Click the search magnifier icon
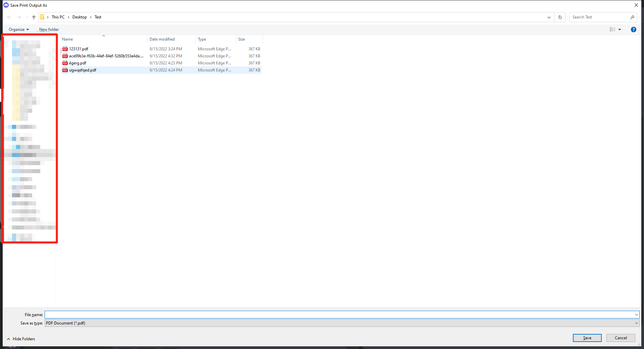This screenshot has height=349, width=644. 632,17
